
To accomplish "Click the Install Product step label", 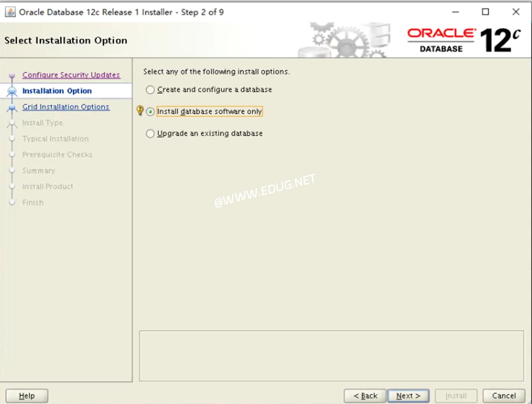I will click(x=48, y=187).
